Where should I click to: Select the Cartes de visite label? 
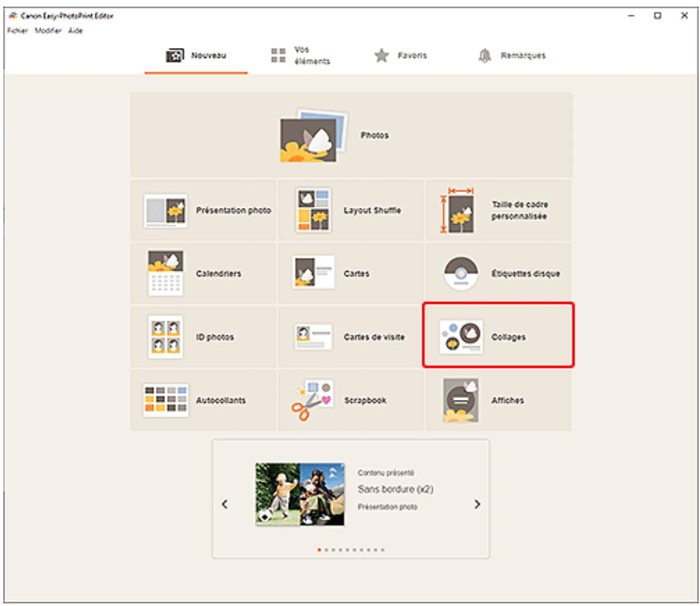pyautogui.click(x=374, y=337)
